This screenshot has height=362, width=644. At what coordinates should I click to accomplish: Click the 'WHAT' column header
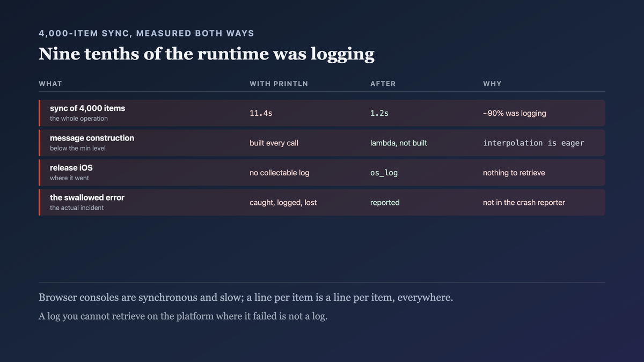click(x=50, y=84)
